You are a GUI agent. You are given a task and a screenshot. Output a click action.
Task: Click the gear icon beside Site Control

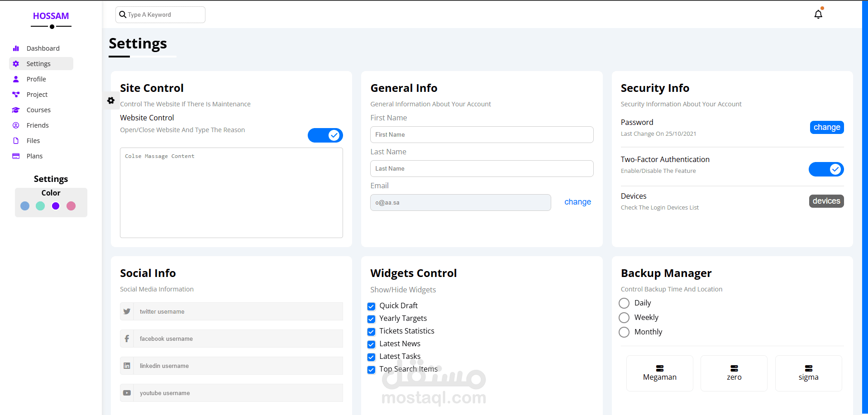111,100
